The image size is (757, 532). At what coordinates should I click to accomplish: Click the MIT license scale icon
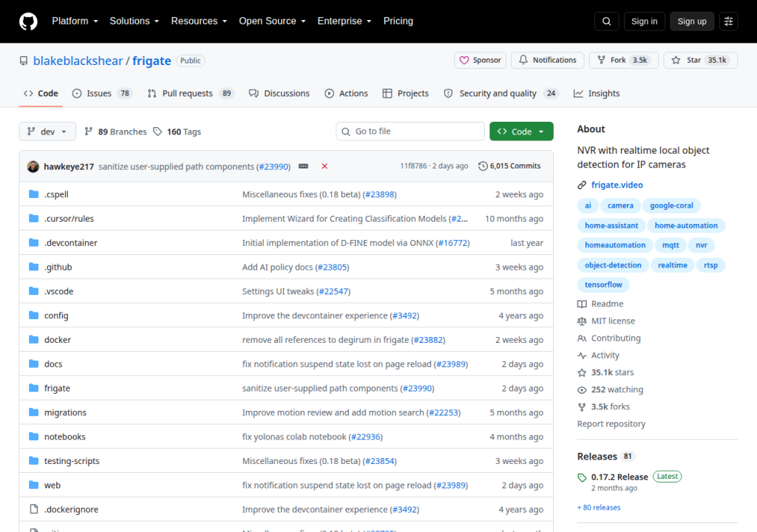(582, 321)
